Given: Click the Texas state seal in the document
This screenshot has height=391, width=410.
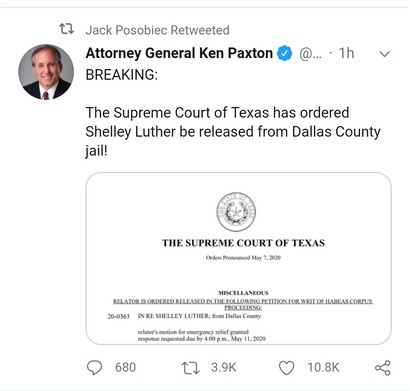Looking at the screenshot, I should [x=236, y=212].
